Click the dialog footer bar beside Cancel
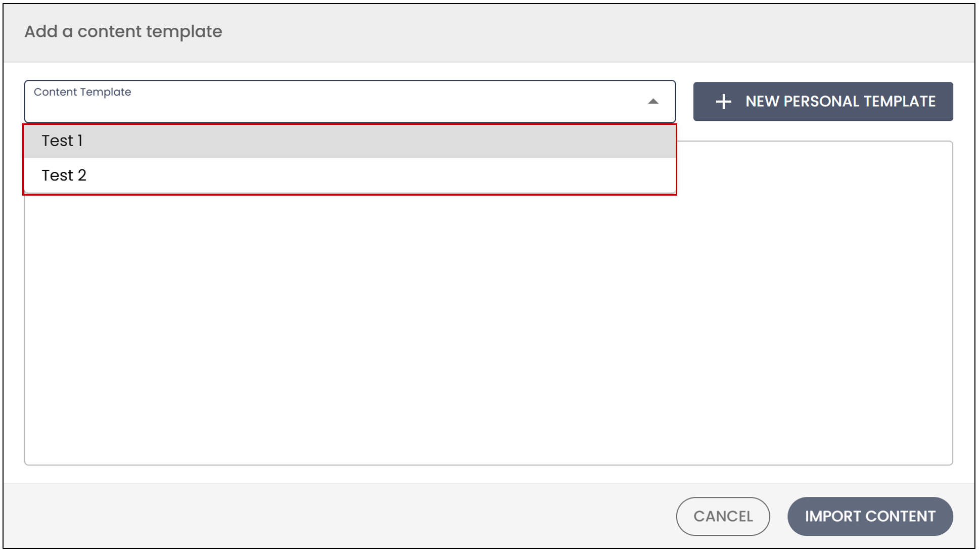The height and width of the screenshot is (553, 980). [339, 516]
